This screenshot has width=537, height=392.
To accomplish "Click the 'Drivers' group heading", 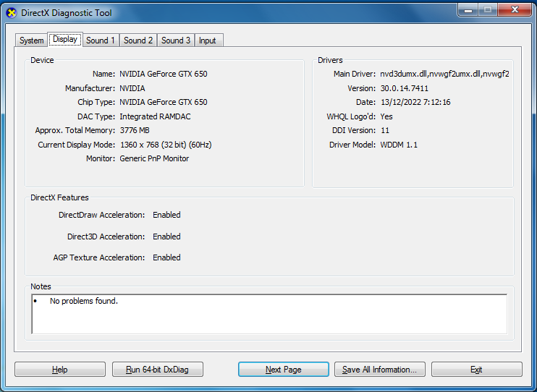I will coord(330,60).
